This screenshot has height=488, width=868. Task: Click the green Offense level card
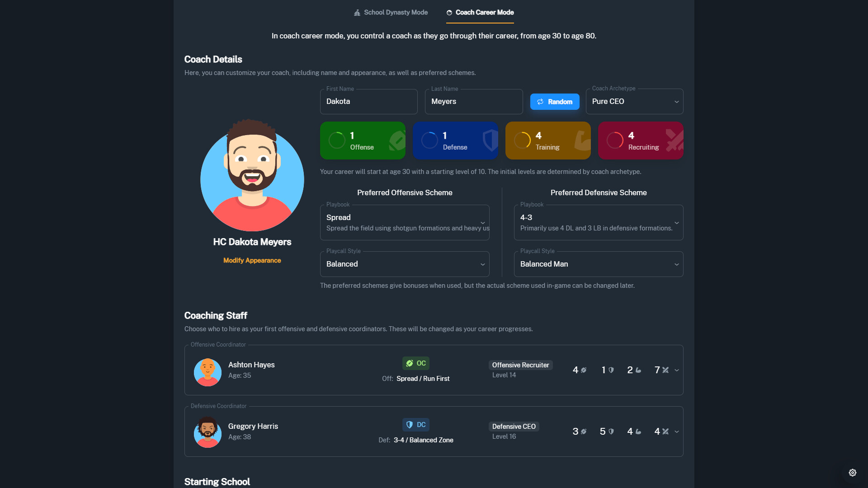click(363, 141)
